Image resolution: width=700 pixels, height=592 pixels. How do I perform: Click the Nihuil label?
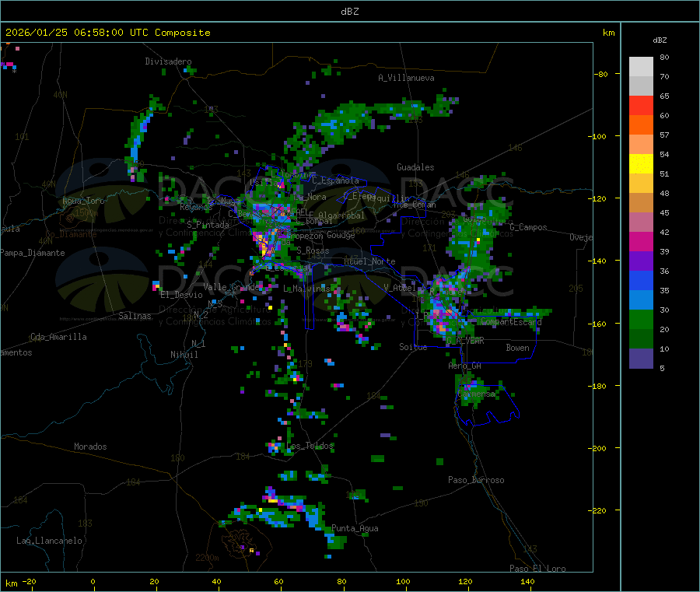point(184,355)
